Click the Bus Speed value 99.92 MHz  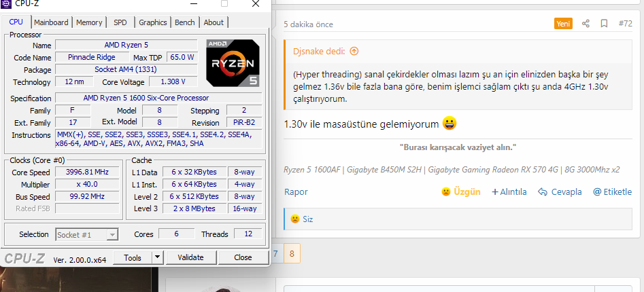[x=87, y=196]
